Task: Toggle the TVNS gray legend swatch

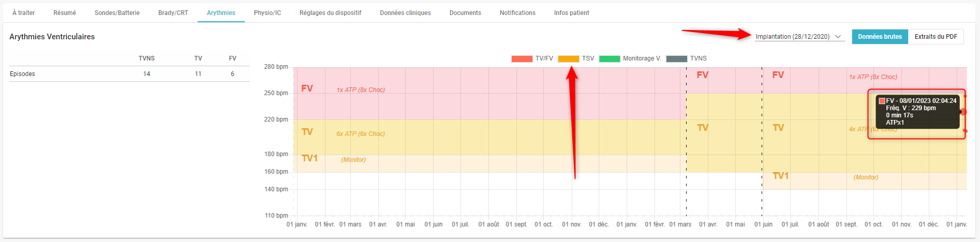Action: 677,58
